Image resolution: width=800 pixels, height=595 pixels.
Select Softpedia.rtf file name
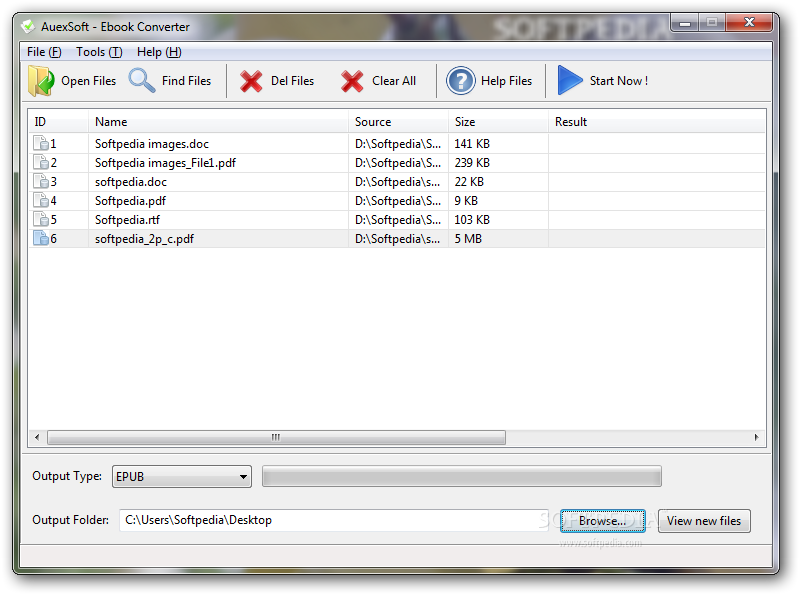(x=127, y=220)
